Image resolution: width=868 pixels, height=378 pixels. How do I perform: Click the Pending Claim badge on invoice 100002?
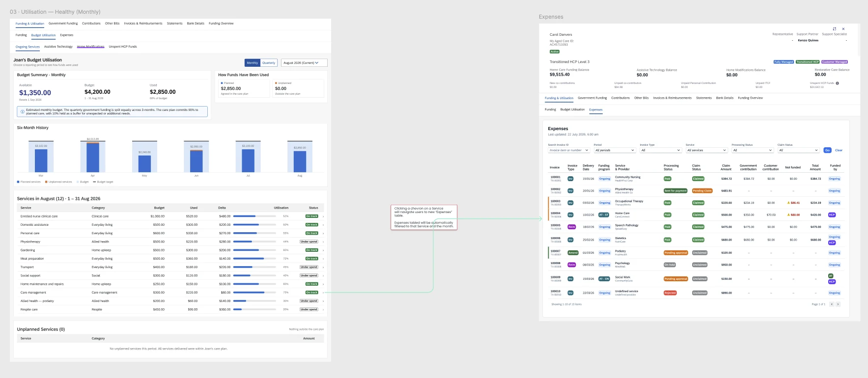point(702,190)
